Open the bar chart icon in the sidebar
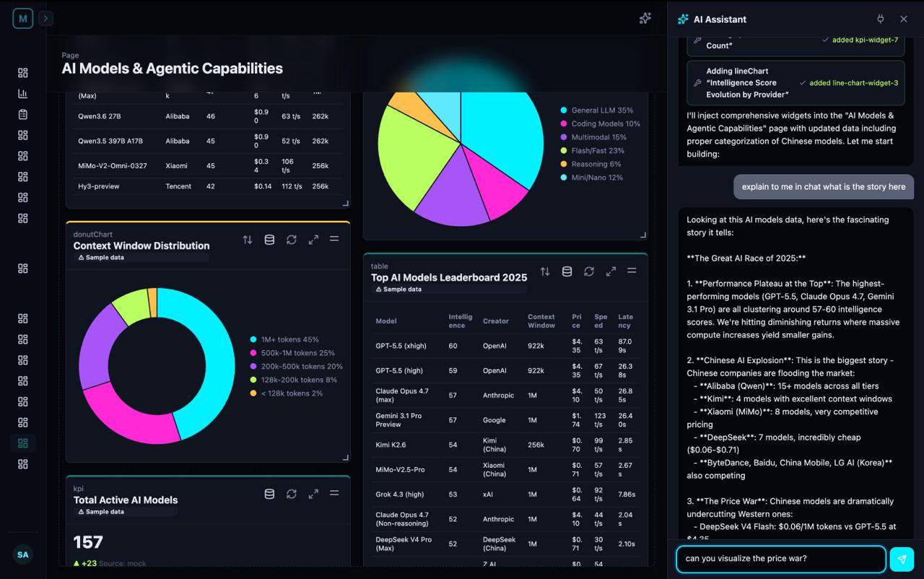This screenshot has width=924, height=579. coord(23,94)
